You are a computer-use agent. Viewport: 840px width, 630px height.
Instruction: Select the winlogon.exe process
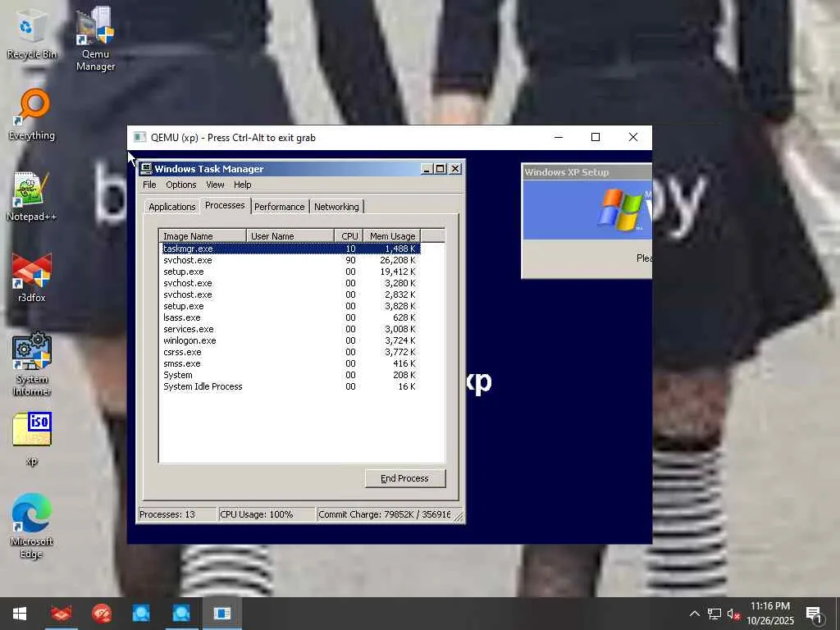291,340
